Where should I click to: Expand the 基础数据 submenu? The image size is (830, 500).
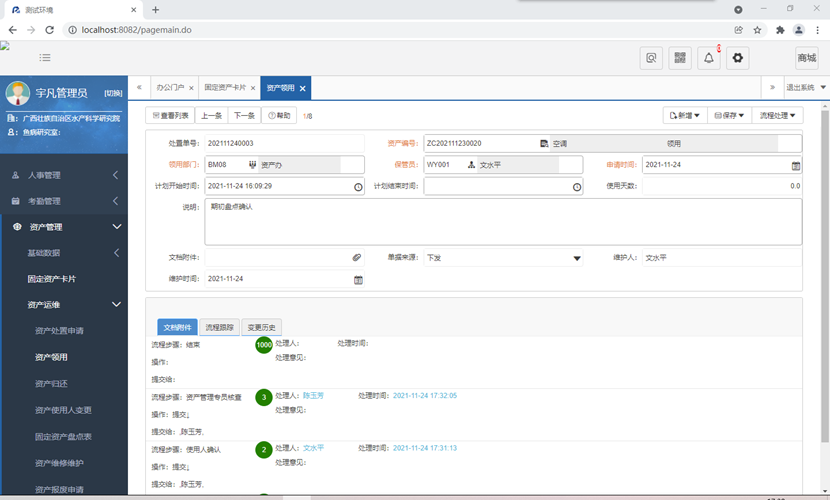point(64,253)
